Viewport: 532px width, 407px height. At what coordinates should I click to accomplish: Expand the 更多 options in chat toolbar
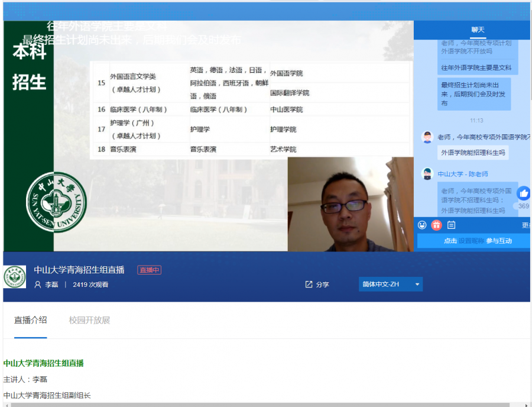525,225
